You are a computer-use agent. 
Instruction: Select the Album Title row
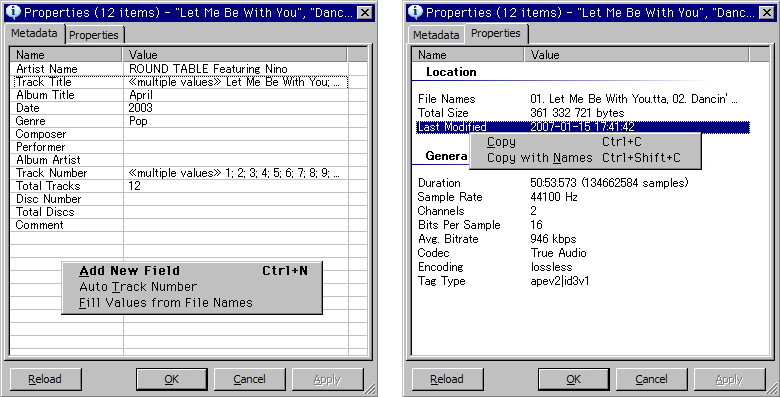tap(179, 95)
